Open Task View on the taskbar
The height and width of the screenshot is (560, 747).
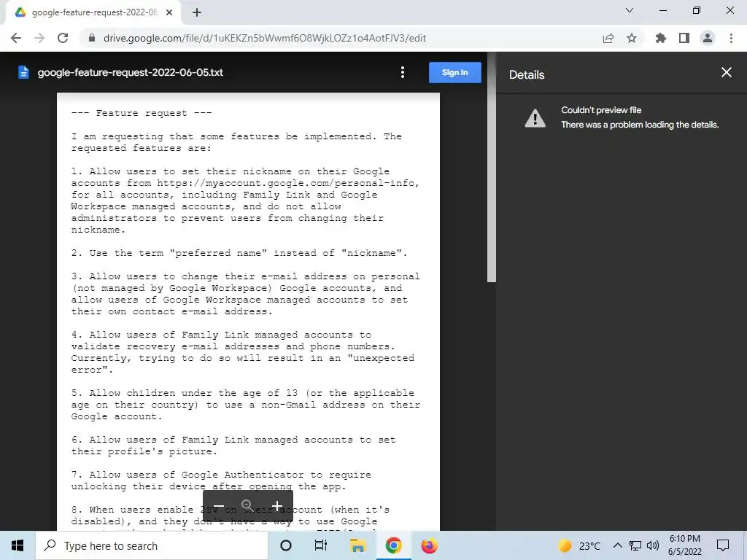click(321, 545)
